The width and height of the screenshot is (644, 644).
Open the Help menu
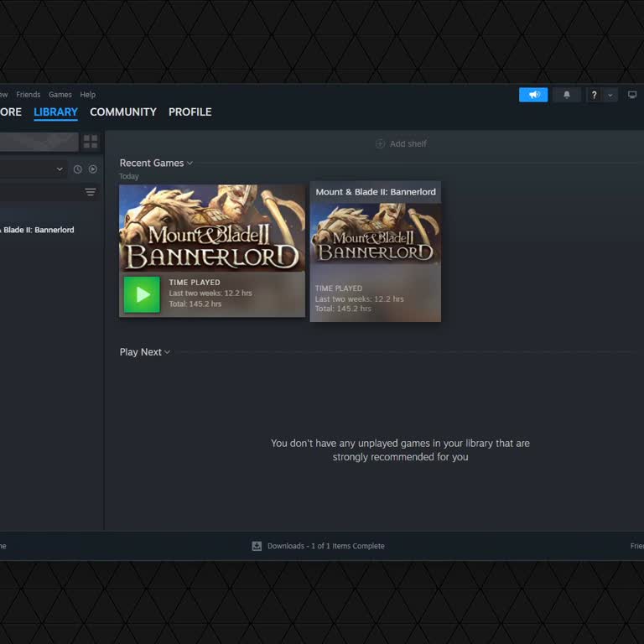tap(87, 95)
